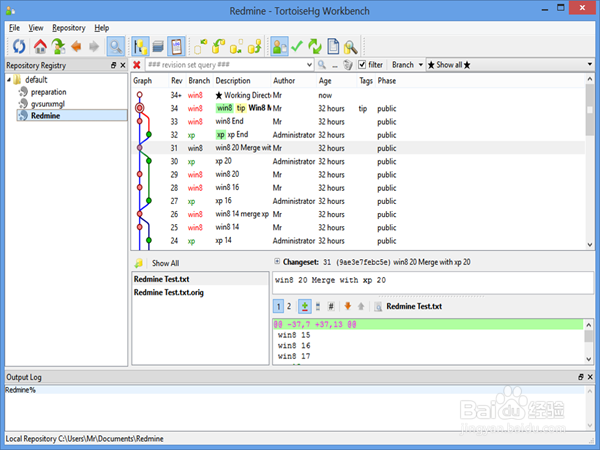The height and width of the screenshot is (450, 600).
Task: Click the blue Refresh repository icon
Action: [19, 47]
